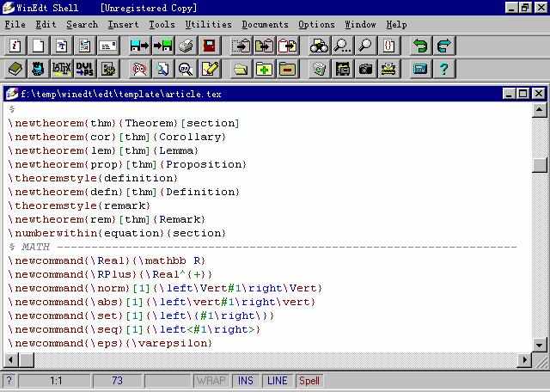
Task: Click the green undo arrow
Action: coord(421,46)
